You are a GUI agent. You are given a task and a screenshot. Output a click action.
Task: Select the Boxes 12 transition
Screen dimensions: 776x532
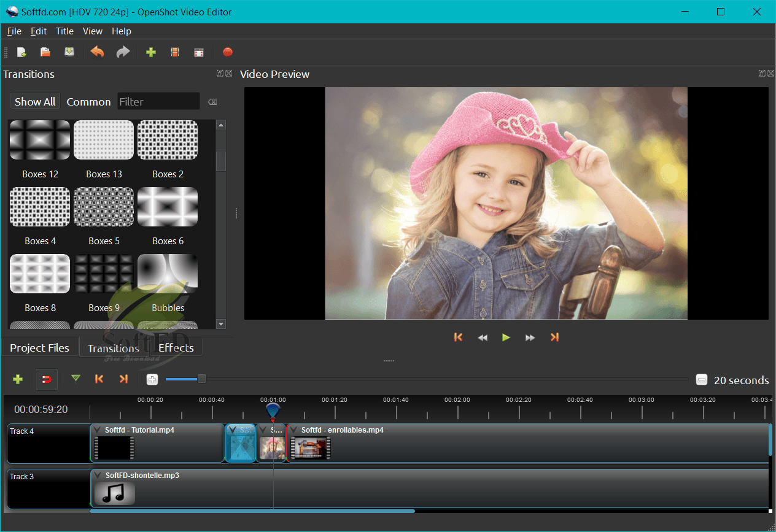click(40, 150)
